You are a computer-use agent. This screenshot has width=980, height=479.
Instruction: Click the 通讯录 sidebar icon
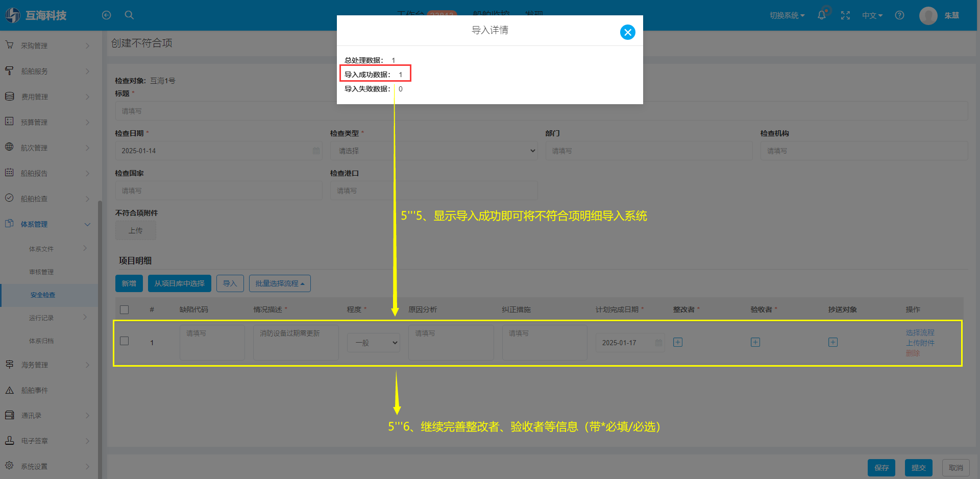click(9, 415)
